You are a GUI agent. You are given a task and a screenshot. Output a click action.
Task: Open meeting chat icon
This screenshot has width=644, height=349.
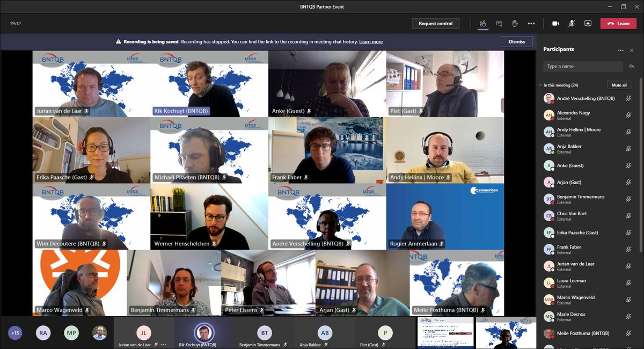coord(499,24)
